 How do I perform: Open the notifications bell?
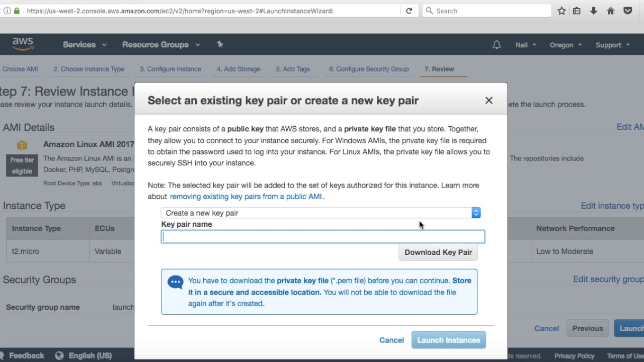pyautogui.click(x=497, y=45)
